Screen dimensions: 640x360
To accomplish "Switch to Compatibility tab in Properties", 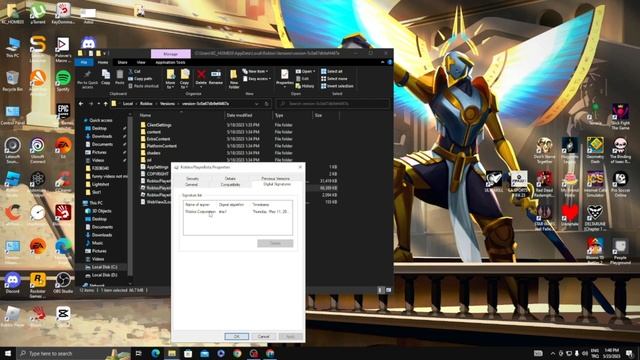I will tap(230, 184).
